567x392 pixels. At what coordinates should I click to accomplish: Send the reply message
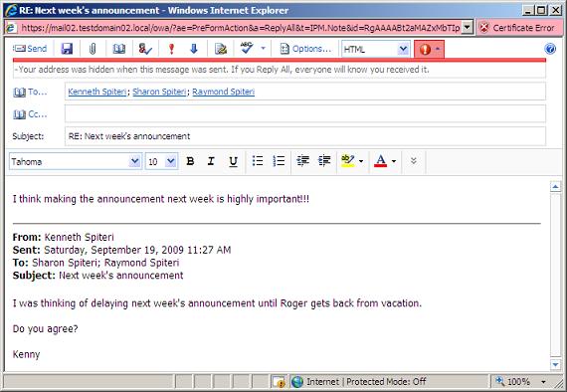click(x=30, y=49)
